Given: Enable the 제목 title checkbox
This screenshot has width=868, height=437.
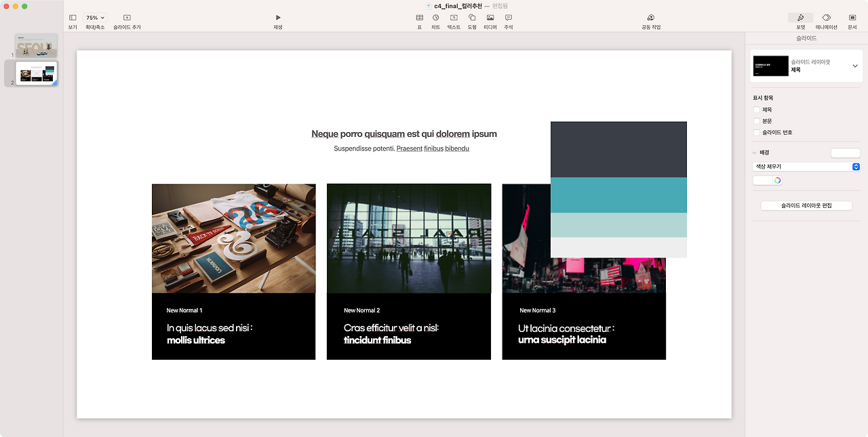Looking at the screenshot, I should pos(757,110).
